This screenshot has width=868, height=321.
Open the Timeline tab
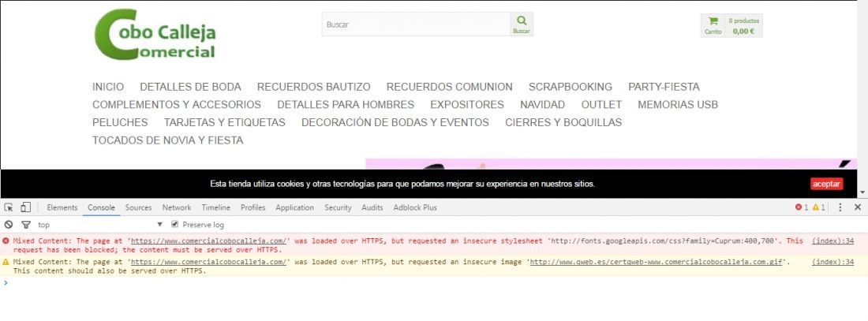click(x=216, y=207)
